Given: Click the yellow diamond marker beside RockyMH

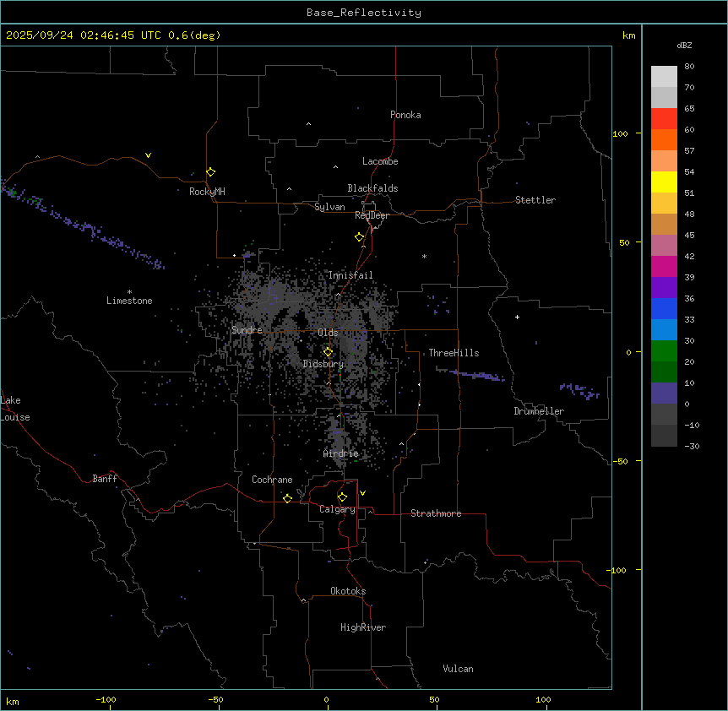Looking at the screenshot, I should 210,171.
